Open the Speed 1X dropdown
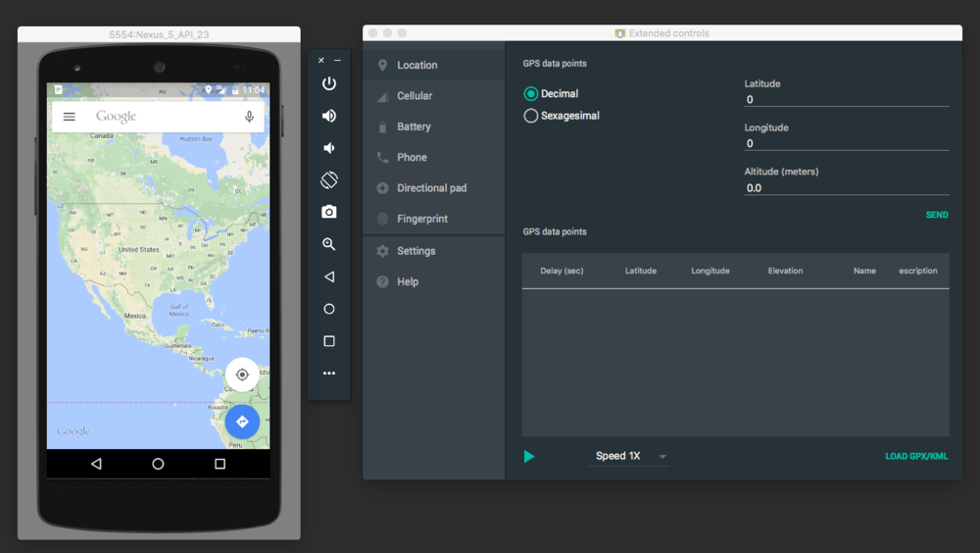Image resolution: width=980 pixels, height=553 pixels. [630, 456]
